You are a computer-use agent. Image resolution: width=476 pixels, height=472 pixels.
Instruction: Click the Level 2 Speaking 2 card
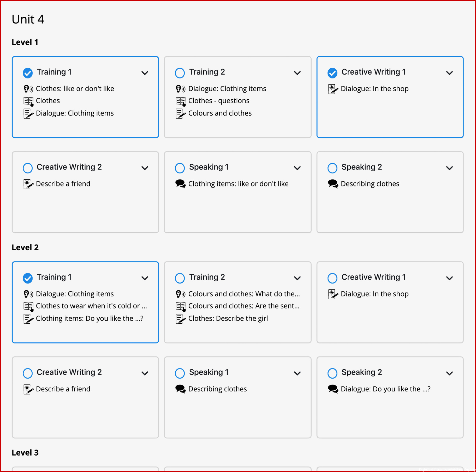tap(390, 397)
